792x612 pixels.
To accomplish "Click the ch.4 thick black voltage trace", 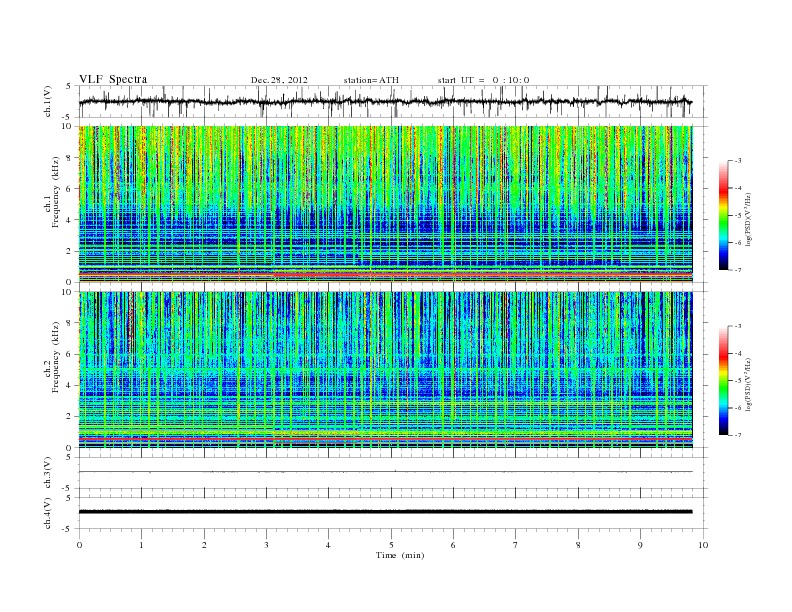I will pyautogui.click(x=385, y=512).
